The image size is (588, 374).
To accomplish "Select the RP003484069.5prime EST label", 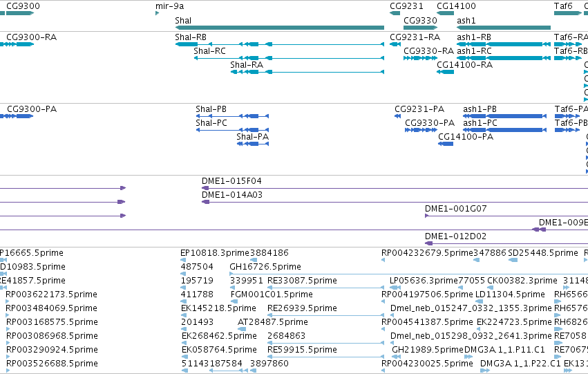I will (51, 309).
